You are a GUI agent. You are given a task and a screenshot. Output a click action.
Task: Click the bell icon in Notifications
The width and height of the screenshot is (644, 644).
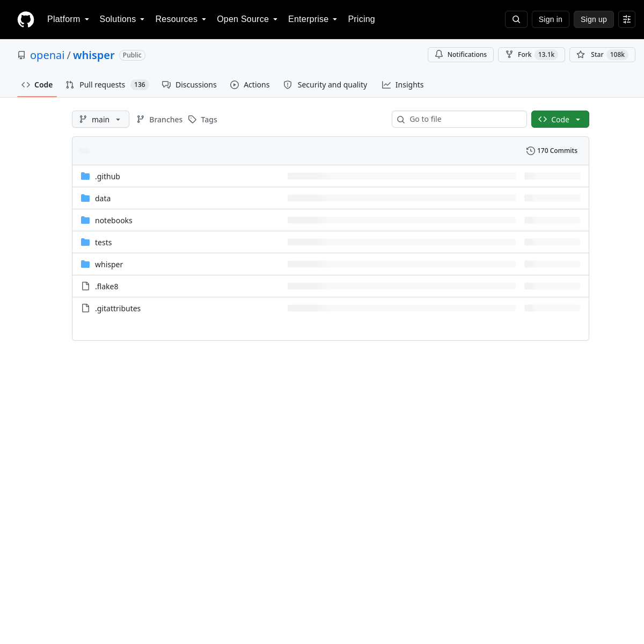439,54
